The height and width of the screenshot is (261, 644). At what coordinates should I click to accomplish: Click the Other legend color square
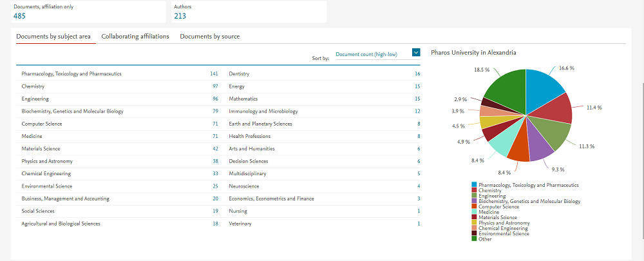[x=475, y=239]
